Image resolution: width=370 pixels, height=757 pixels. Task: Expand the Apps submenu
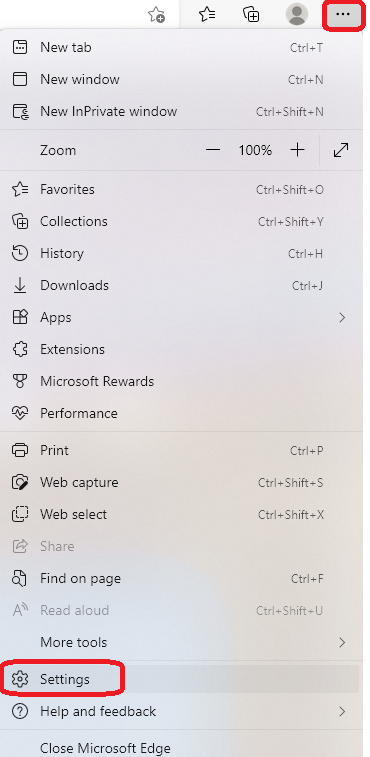tap(181, 317)
